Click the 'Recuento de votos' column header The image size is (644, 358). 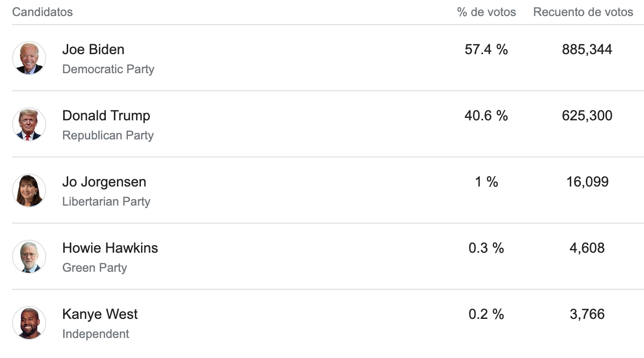583,12
